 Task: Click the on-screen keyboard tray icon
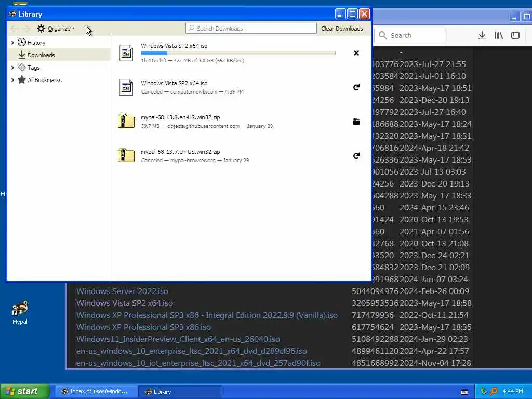click(x=464, y=392)
